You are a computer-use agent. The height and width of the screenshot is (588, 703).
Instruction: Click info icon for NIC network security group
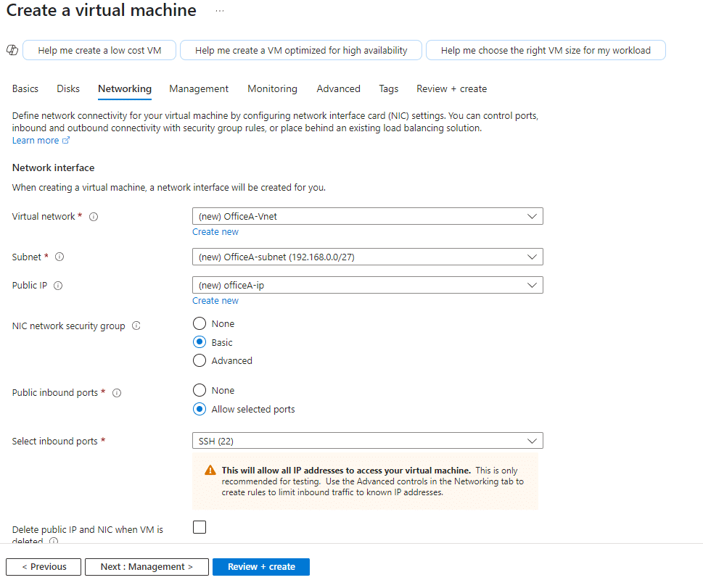[x=136, y=326]
